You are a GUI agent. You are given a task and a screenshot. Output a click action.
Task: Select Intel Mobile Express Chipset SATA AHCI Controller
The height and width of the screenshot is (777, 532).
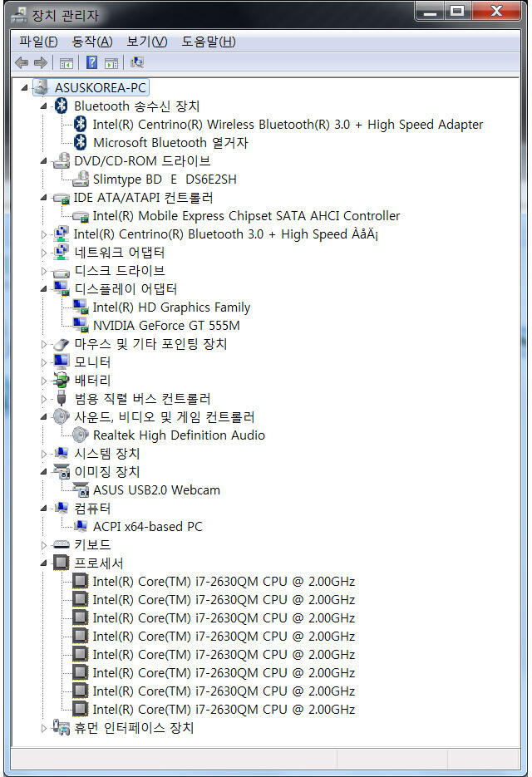click(246, 216)
